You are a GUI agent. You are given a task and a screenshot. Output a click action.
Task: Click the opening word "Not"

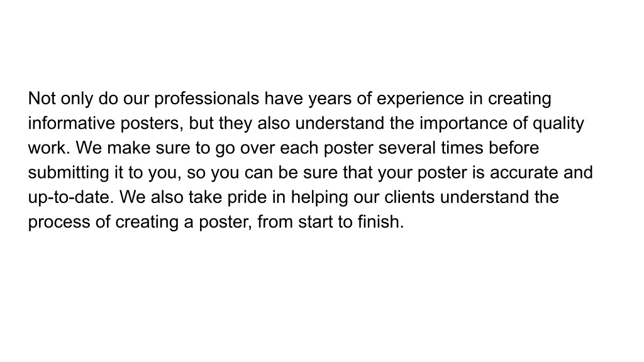tap(42, 99)
